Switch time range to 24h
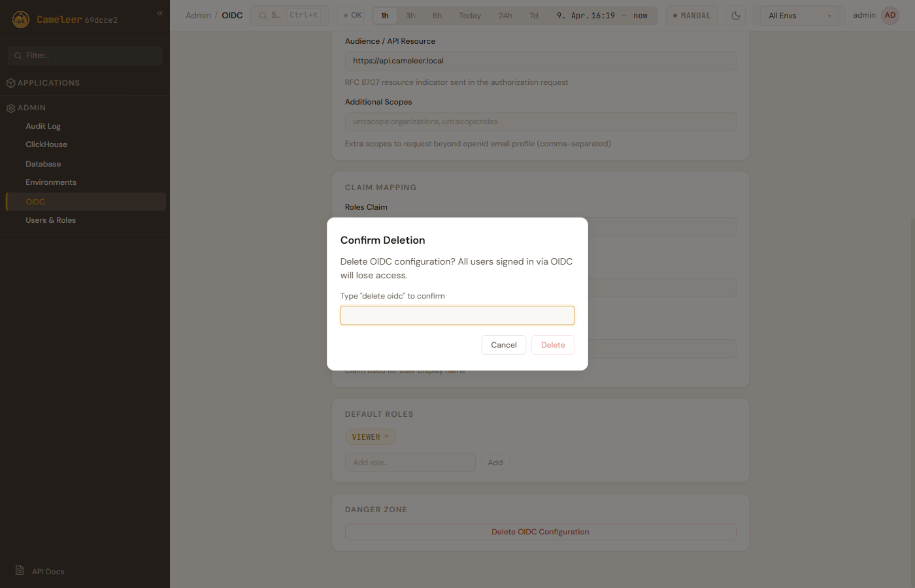The height and width of the screenshot is (588, 915). pos(505,16)
